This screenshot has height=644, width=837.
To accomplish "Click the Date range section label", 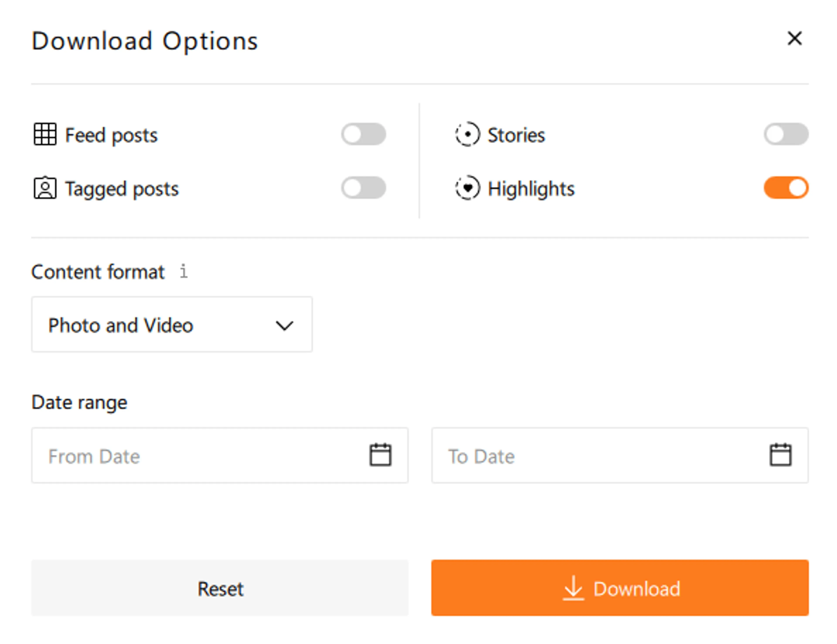I will pos(79,402).
